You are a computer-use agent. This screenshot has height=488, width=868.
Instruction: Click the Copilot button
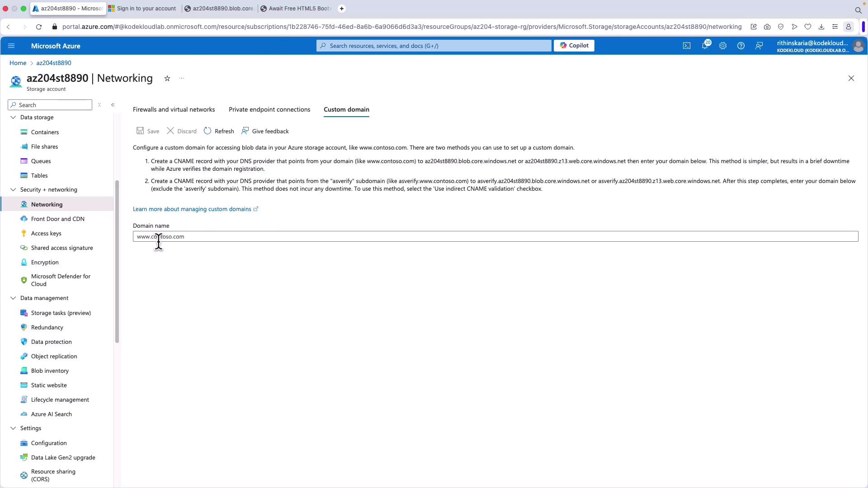(574, 46)
